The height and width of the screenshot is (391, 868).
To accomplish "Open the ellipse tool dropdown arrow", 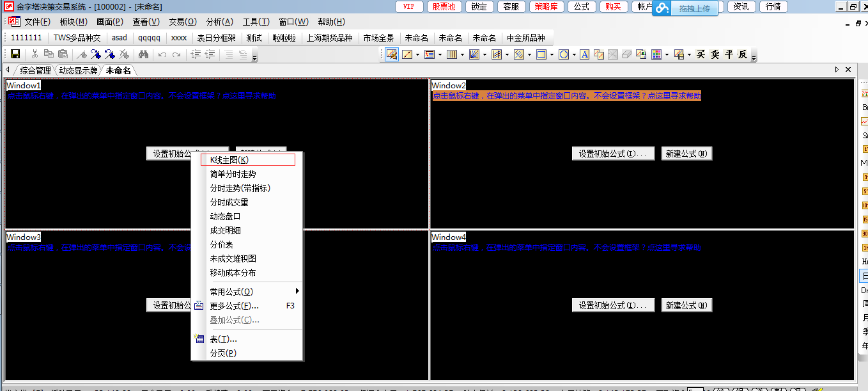I will tap(573, 54).
